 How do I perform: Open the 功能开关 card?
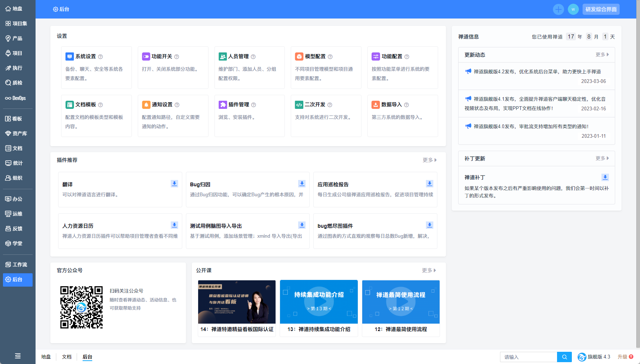173,67
